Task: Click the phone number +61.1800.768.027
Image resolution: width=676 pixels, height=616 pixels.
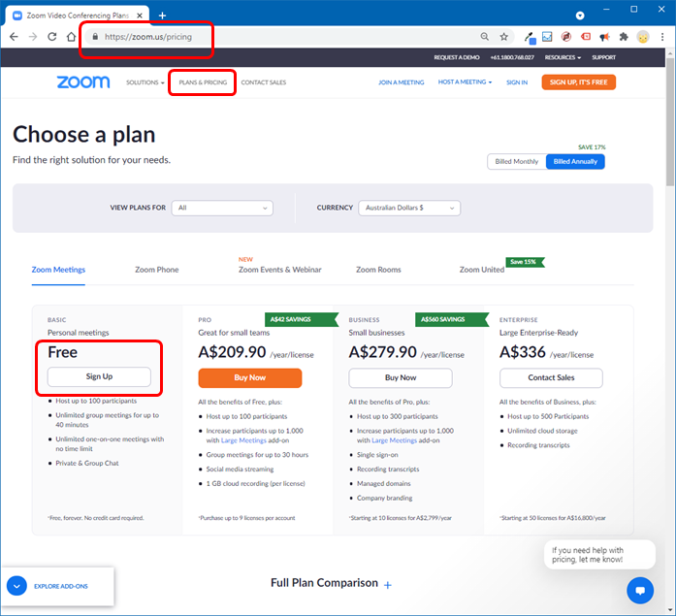Action: pos(512,57)
